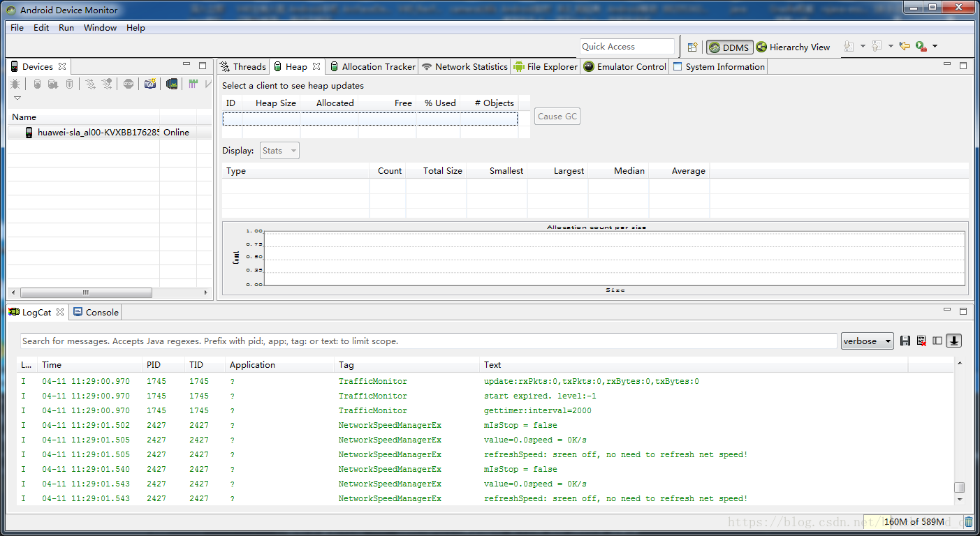The image size is (980, 536).
Task: Click the Screen Capture camera icon
Action: point(149,84)
